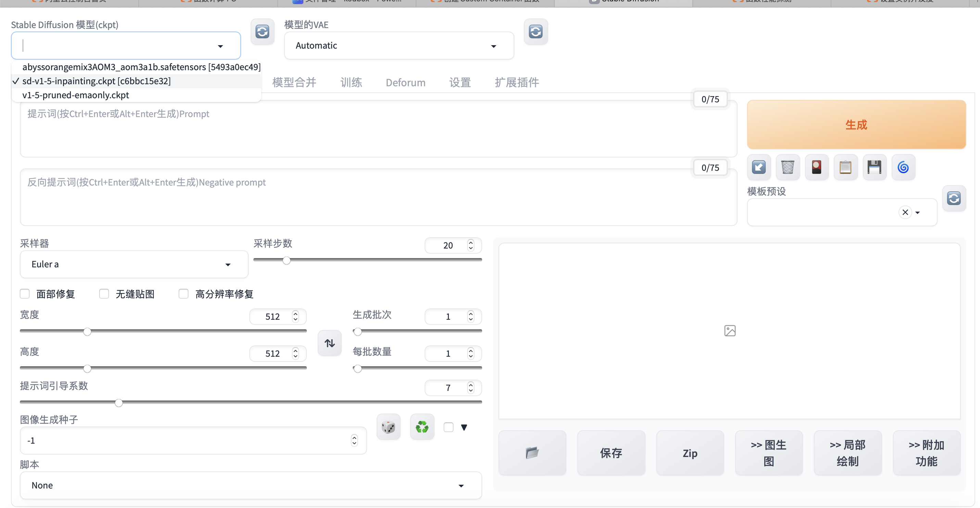Expand the 脚本 None dropdown
980x508 pixels.
point(250,485)
